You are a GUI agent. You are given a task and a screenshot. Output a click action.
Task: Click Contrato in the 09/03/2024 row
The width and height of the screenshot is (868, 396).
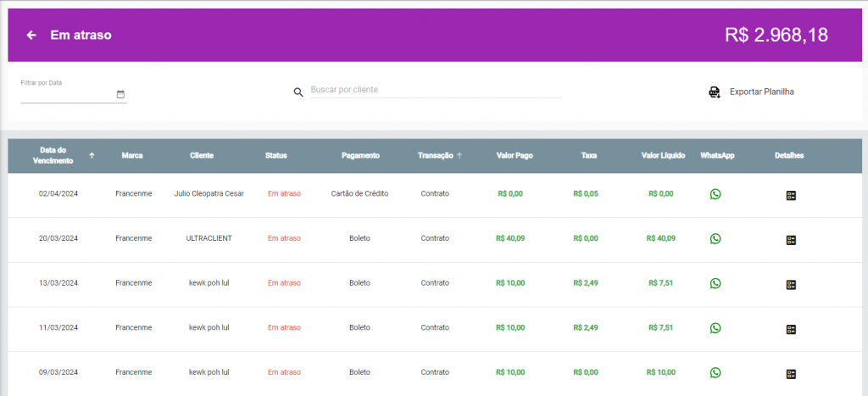435,372
